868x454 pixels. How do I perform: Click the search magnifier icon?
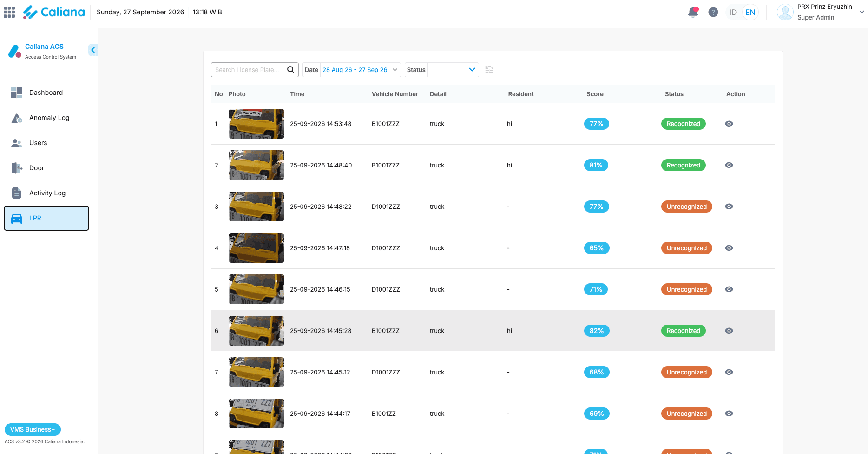(291, 70)
